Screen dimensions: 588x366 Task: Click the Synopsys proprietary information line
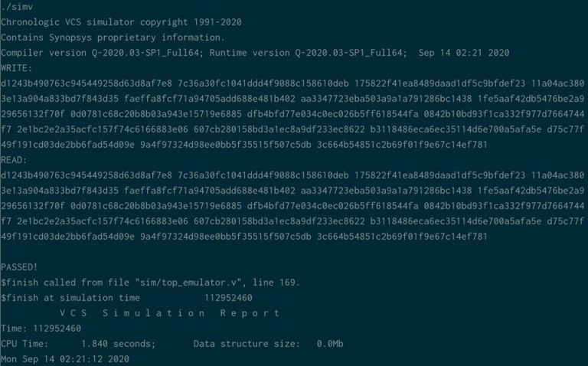pyautogui.click(x=112, y=37)
